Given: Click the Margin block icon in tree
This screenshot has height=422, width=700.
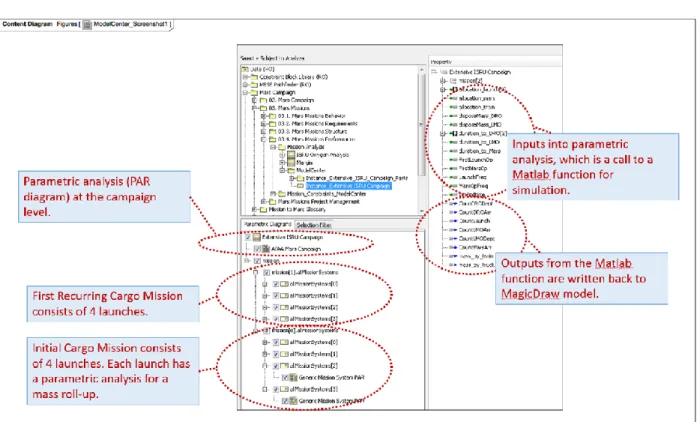Looking at the screenshot, I should click(x=291, y=163).
